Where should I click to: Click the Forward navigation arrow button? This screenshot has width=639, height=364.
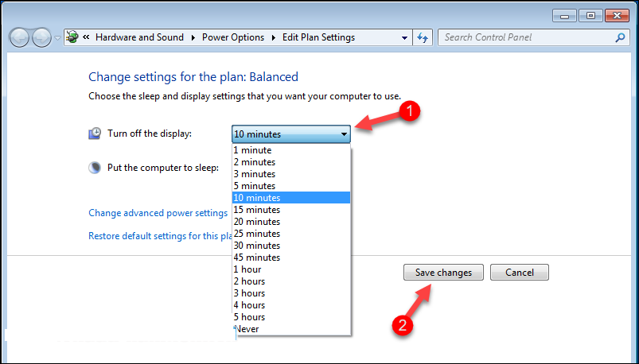click(41, 37)
